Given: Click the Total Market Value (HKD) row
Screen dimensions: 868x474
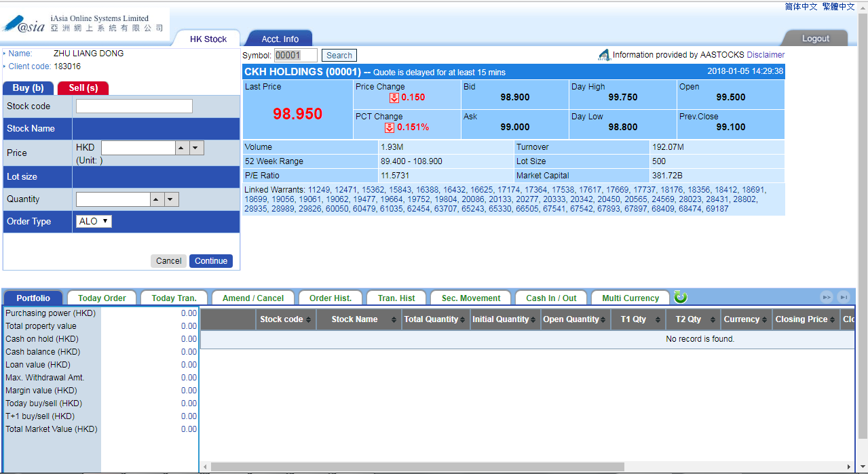Looking at the screenshot, I should point(100,429).
